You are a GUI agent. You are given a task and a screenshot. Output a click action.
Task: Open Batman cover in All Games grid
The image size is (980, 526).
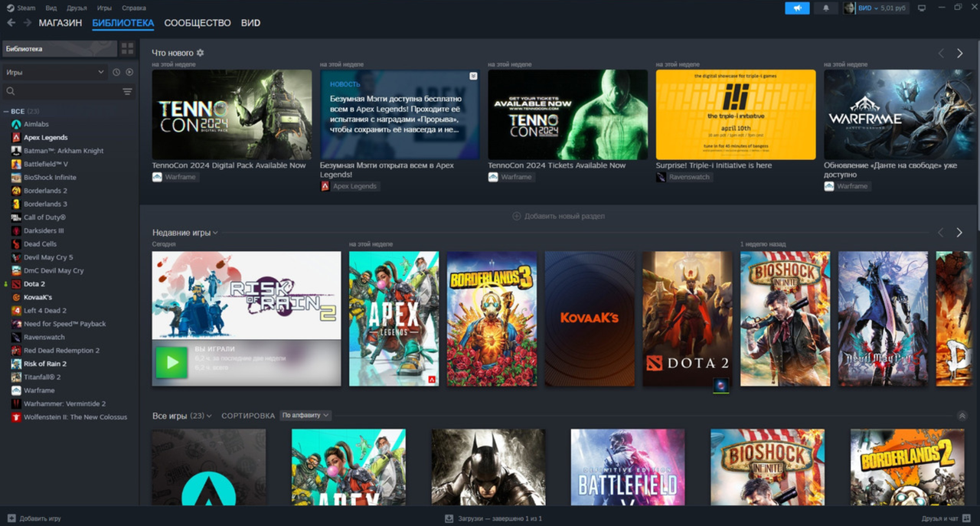click(x=488, y=467)
